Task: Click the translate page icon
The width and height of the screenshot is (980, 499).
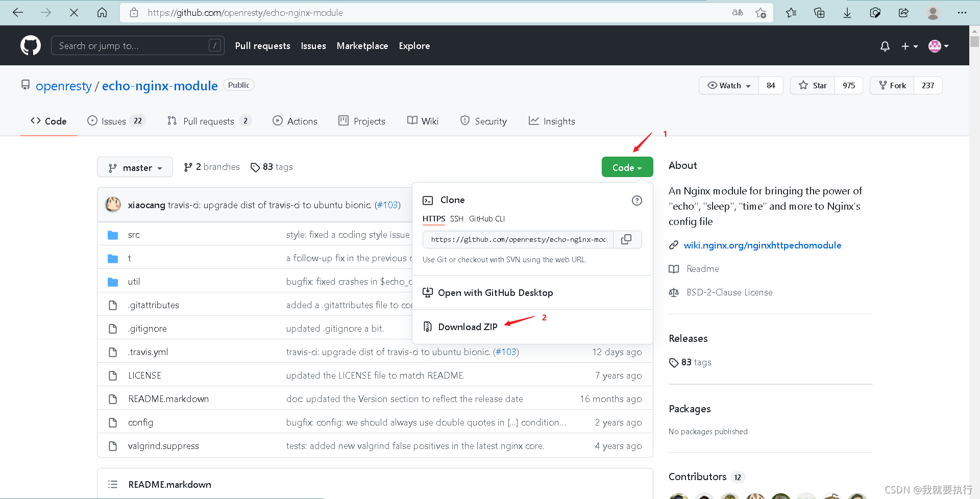Action: tap(738, 13)
